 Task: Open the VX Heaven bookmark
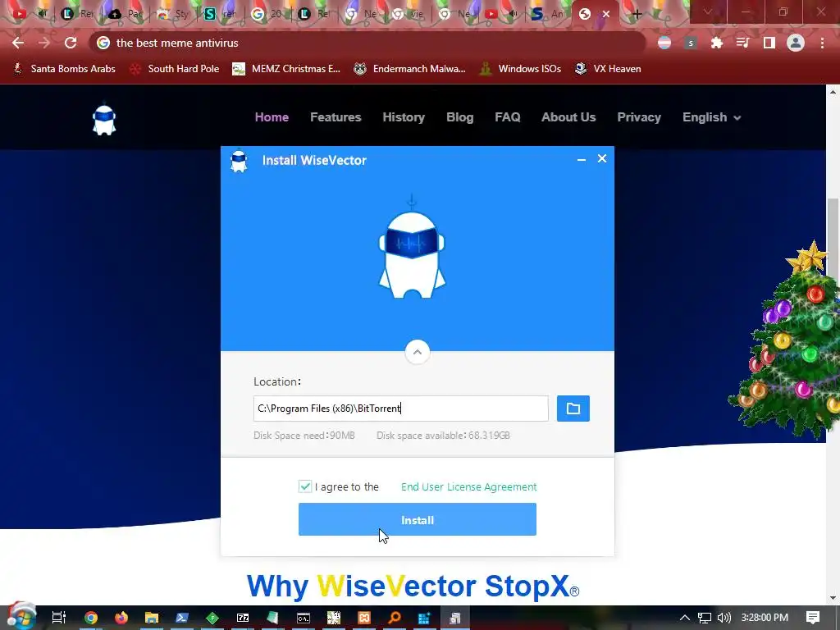(608, 69)
